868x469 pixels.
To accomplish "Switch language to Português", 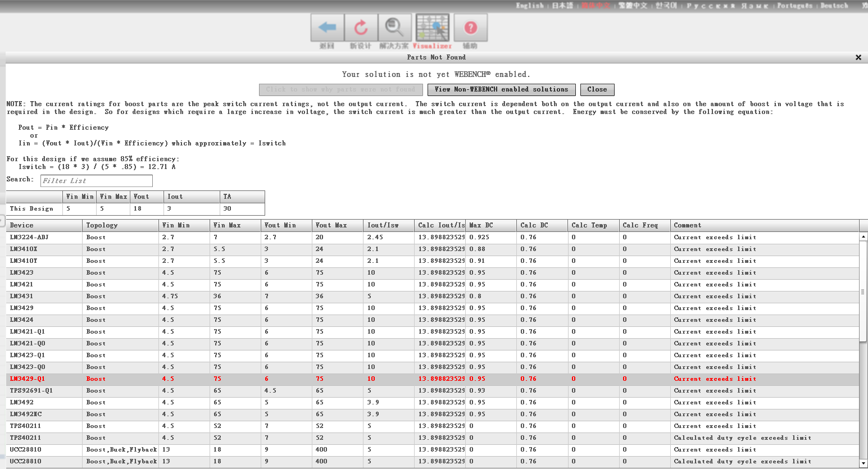I will [x=794, y=6].
